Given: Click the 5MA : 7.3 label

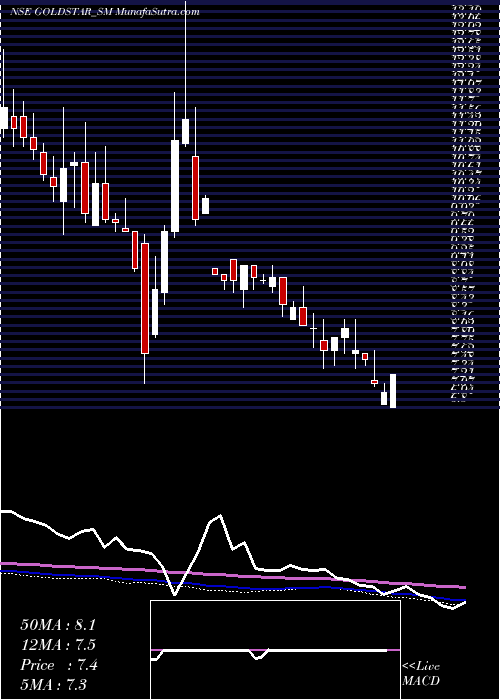Looking at the screenshot, I should (x=54, y=684).
